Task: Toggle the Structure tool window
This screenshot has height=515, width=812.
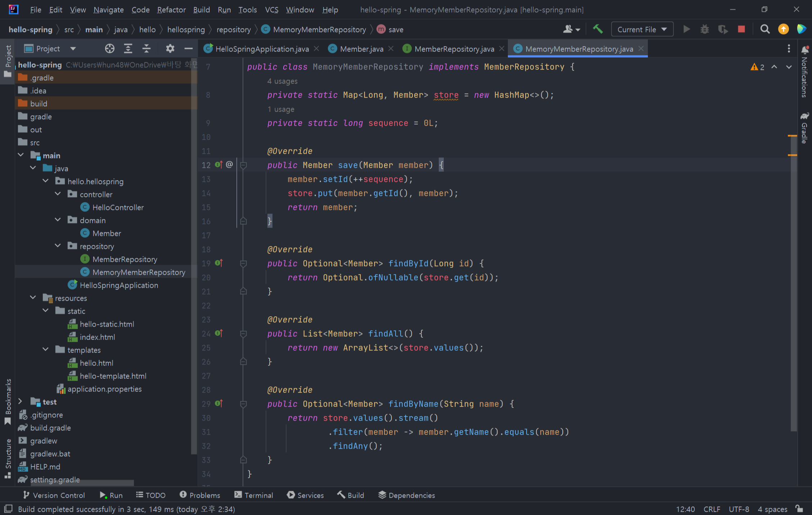Action: pos(8,458)
